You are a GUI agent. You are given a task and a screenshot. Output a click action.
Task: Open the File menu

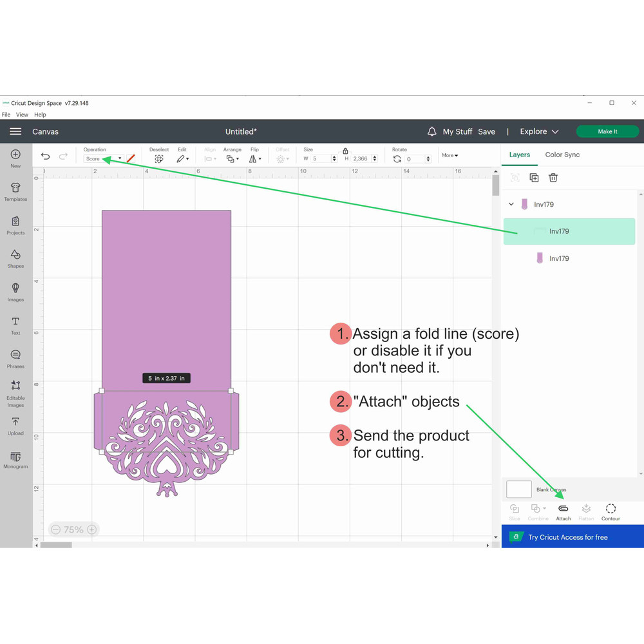[x=6, y=115]
